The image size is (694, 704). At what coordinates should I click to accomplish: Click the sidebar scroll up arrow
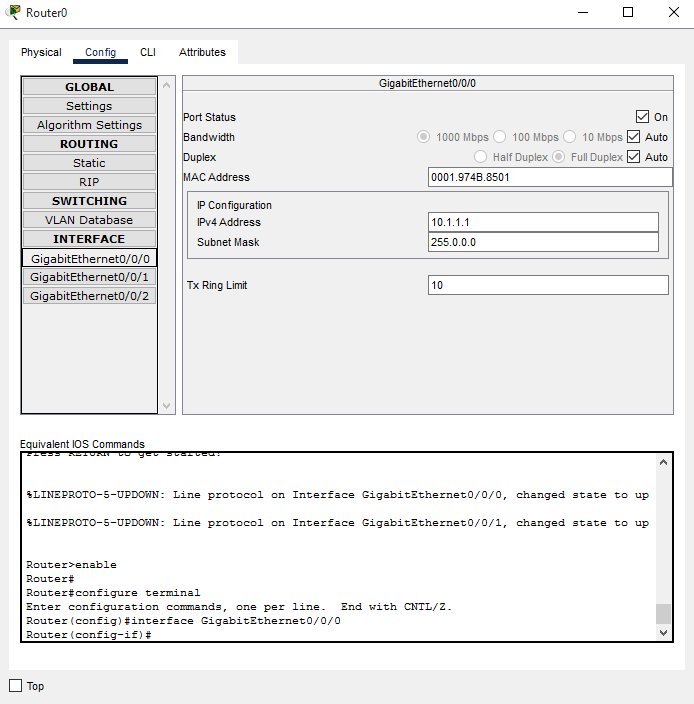[x=167, y=86]
